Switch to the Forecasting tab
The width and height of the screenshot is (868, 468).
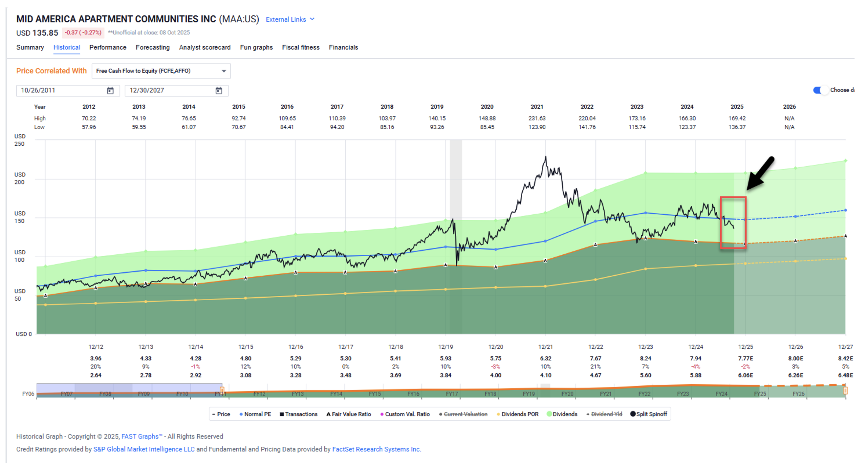(x=153, y=48)
